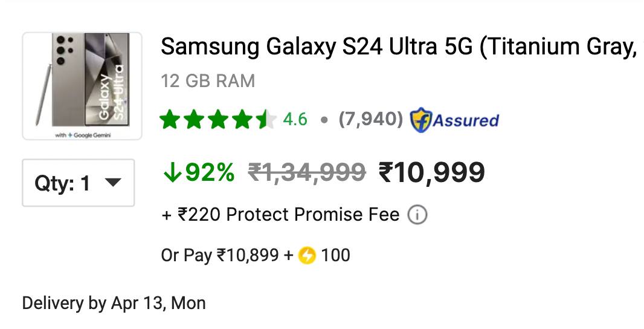Screen dimensions: 644x329
Task: Click the Google Gemini label under phone image
Action: [x=83, y=135]
